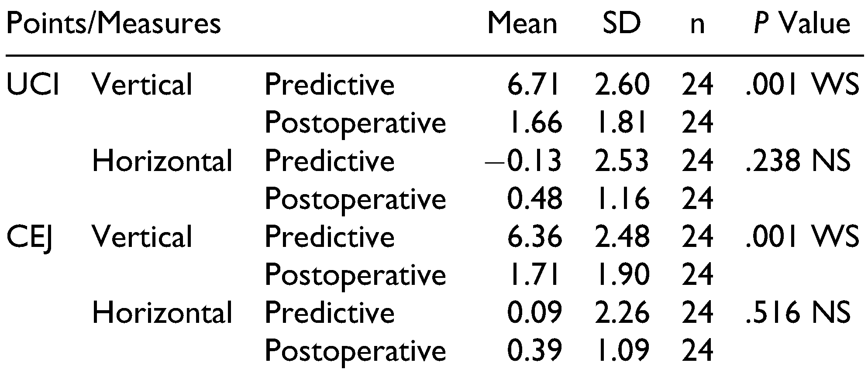The width and height of the screenshot is (868, 373).
Task: Click the Points/Measures column header
Action: pos(114,24)
